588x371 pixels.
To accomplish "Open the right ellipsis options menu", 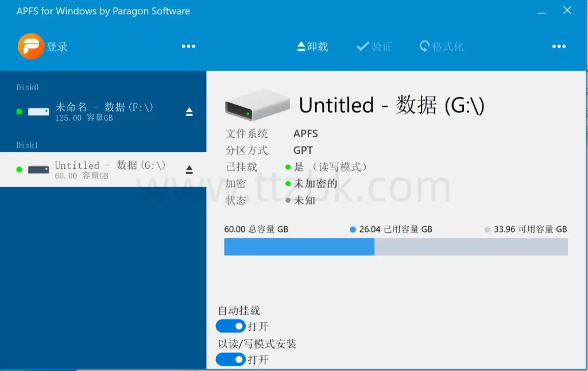I will (558, 46).
